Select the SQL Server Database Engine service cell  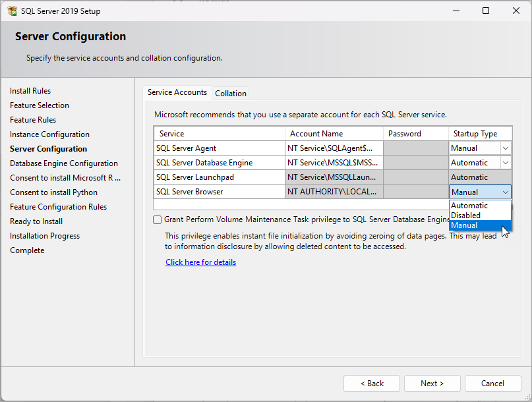point(219,163)
